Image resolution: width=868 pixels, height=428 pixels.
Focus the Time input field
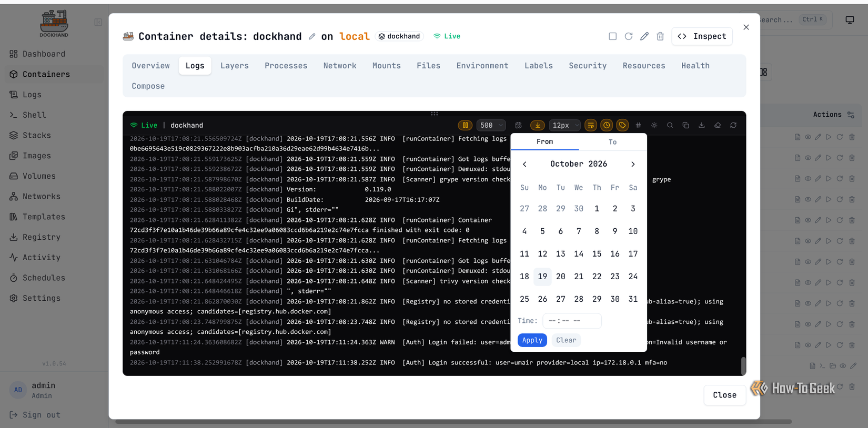click(572, 321)
